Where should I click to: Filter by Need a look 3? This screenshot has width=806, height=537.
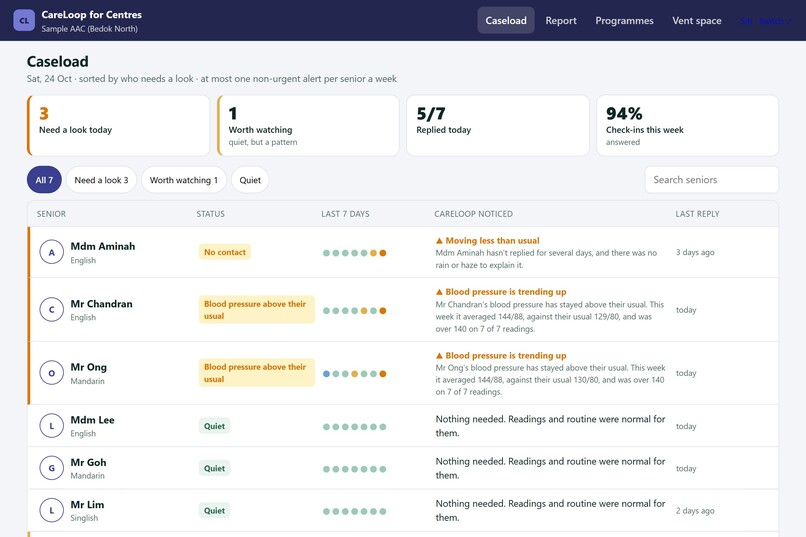click(x=101, y=180)
